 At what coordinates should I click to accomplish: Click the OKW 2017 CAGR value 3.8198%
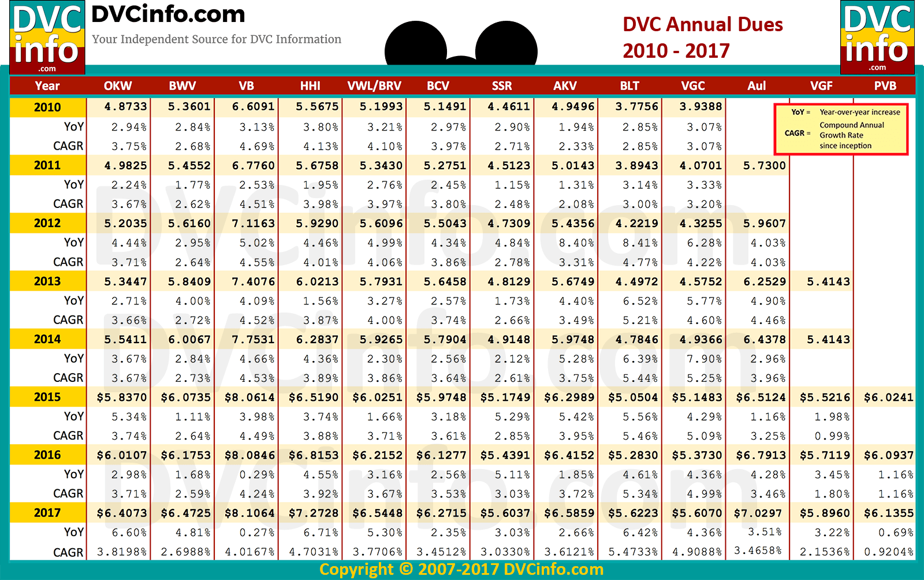click(x=122, y=552)
